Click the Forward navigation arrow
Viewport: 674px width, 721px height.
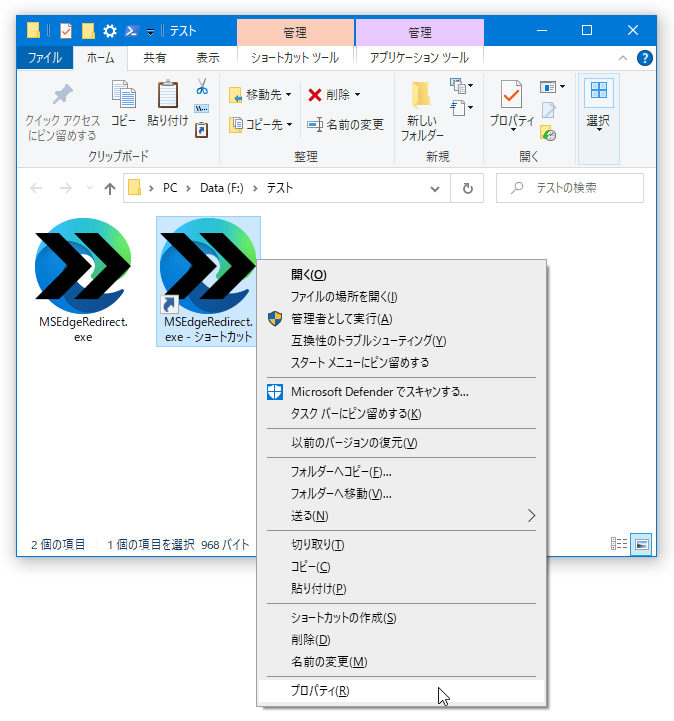click(66, 188)
